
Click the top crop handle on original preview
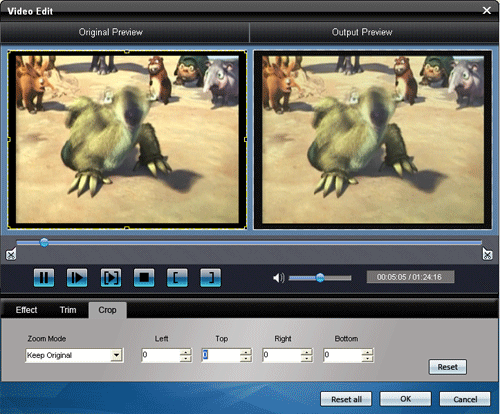pos(127,51)
